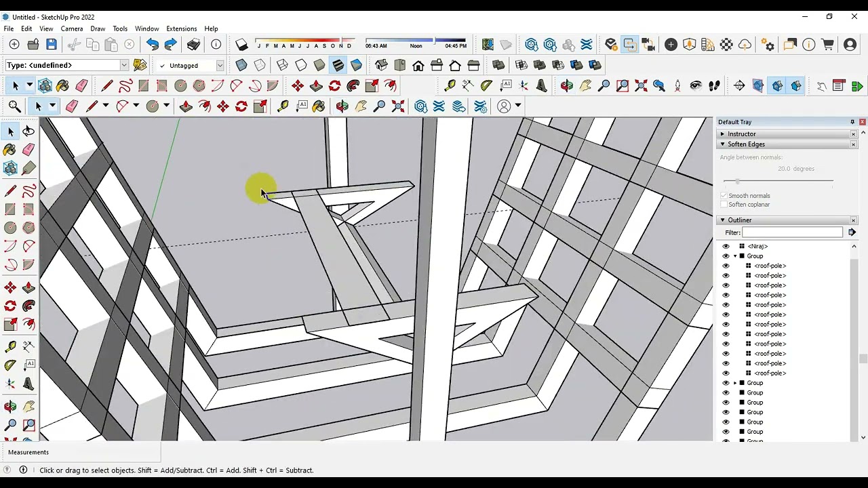Viewport: 868px width, 488px height.
Task: Click Zoom Extents in the camera toolbar
Action: click(x=640, y=86)
